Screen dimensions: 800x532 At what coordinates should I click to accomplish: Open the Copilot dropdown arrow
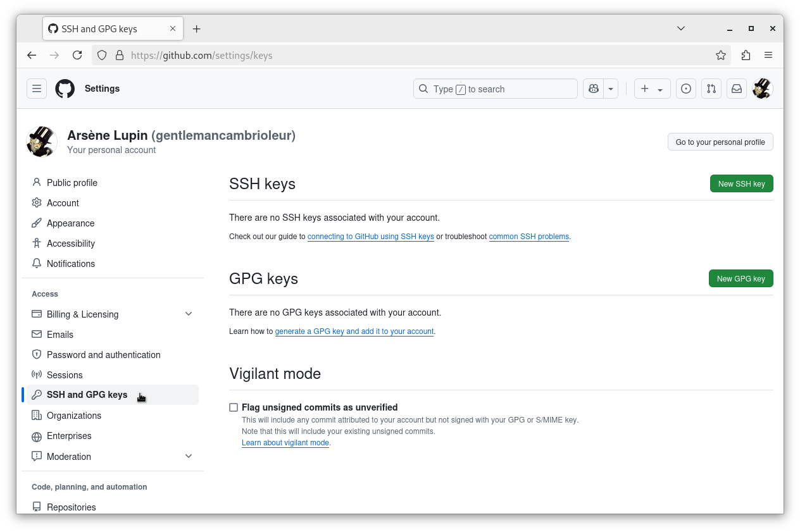pyautogui.click(x=611, y=89)
